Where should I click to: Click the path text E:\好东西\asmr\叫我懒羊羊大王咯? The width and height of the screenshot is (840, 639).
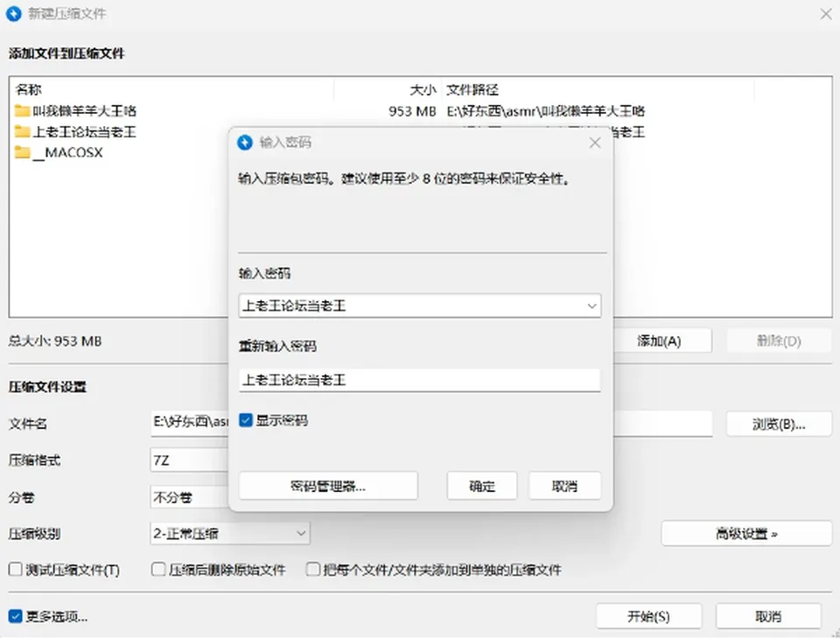(x=545, y=111)
